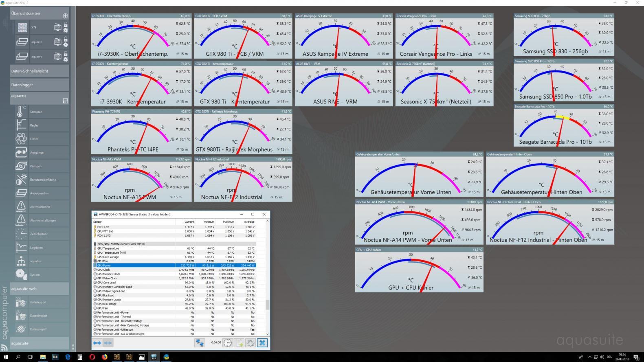Click the GTX 980 Ti PCB / VRM gauge
The height and width of the screenshot is (362, 644).
pos(243,36)
